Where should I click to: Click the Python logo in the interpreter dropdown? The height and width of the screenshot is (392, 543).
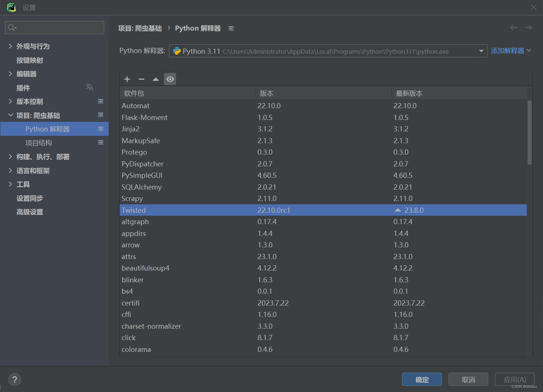177,51
